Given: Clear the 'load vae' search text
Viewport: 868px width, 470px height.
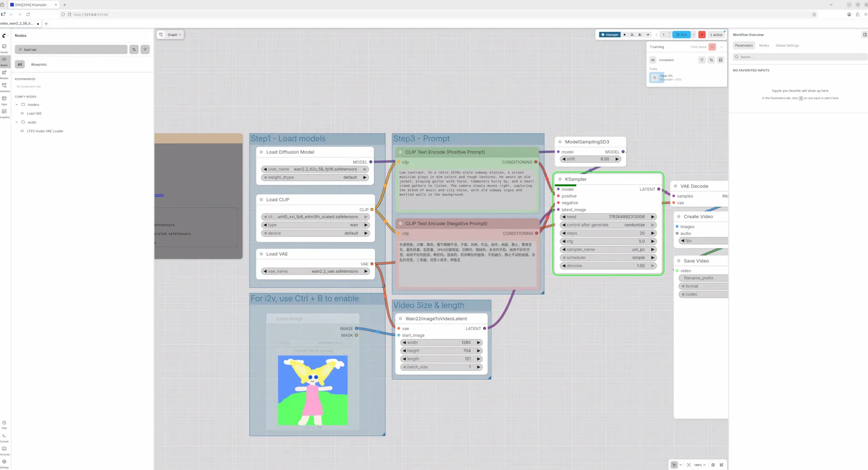Looking at the screenshot, I should [x=20, y=50].
